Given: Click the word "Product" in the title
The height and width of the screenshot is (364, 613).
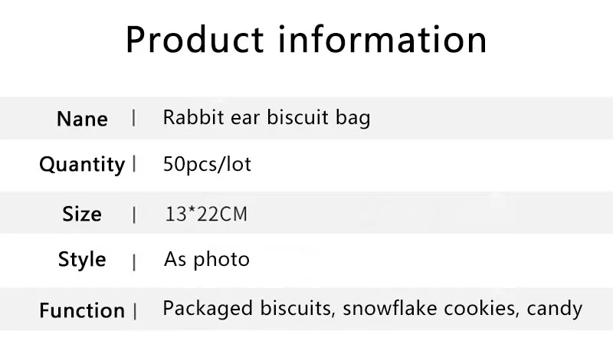Looking at the screenshot, I should click(195, 40).
